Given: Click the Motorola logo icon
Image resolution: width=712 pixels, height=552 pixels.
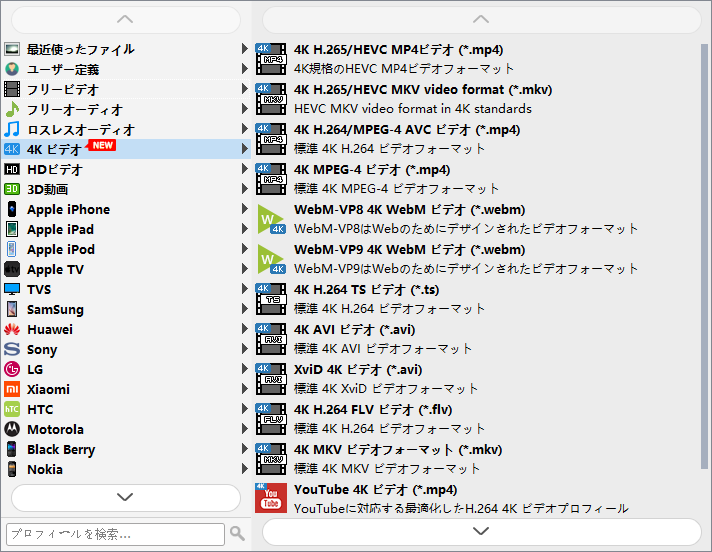Looking at the screenshot, I should (12, 429).
